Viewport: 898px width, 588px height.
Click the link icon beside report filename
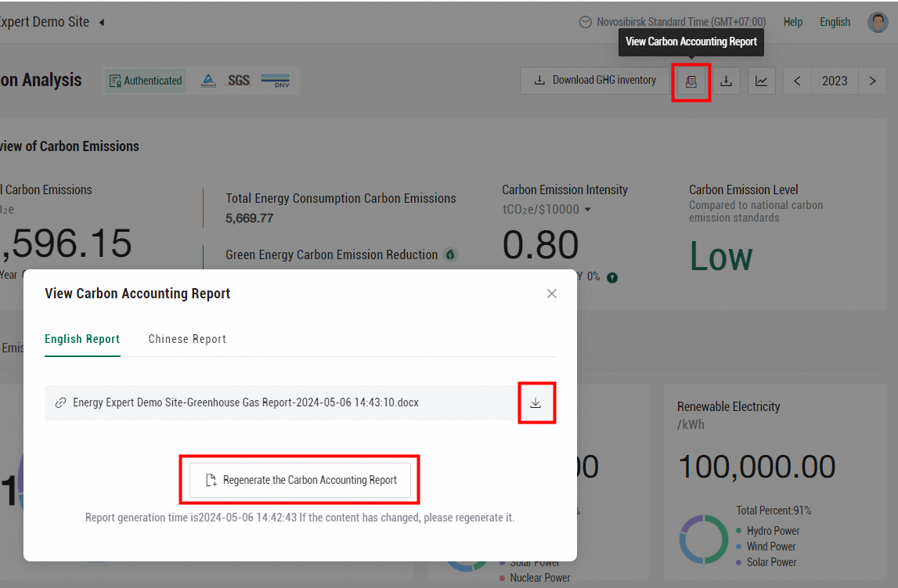pos(61,403)
